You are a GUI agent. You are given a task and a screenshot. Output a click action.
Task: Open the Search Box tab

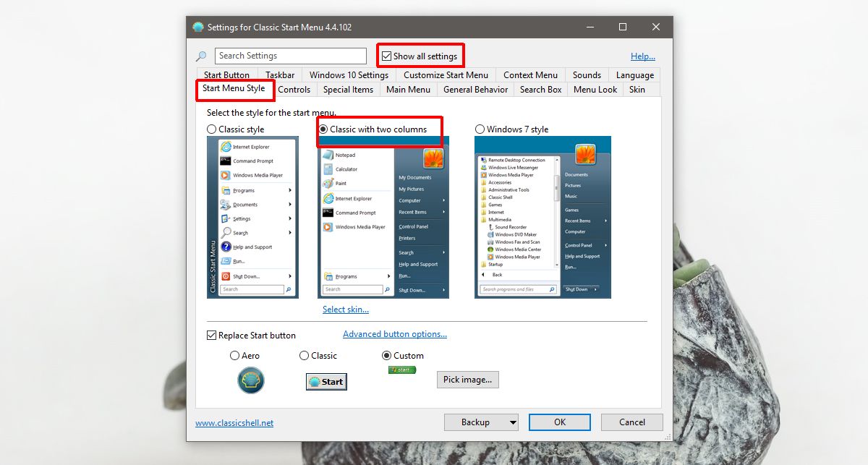540,90
